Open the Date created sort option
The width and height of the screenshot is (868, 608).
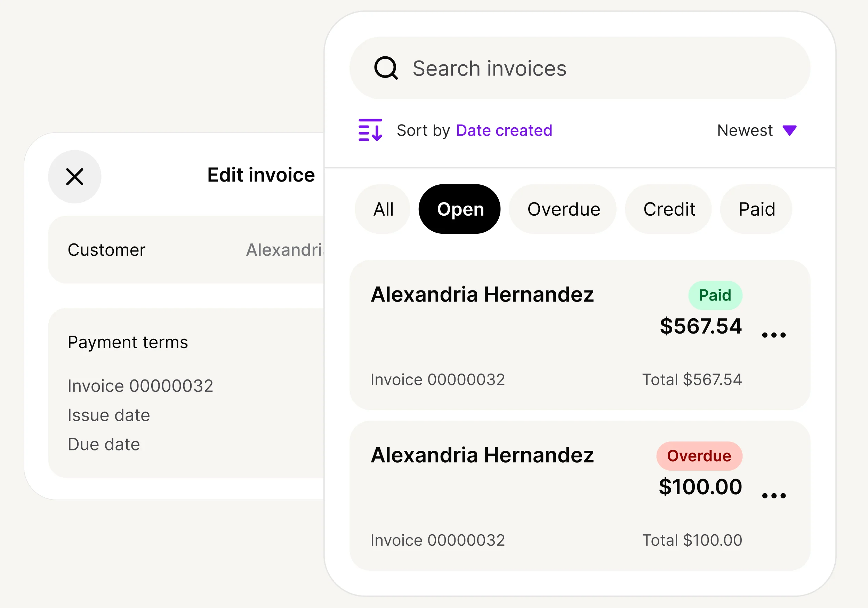(x=504, y=130)
